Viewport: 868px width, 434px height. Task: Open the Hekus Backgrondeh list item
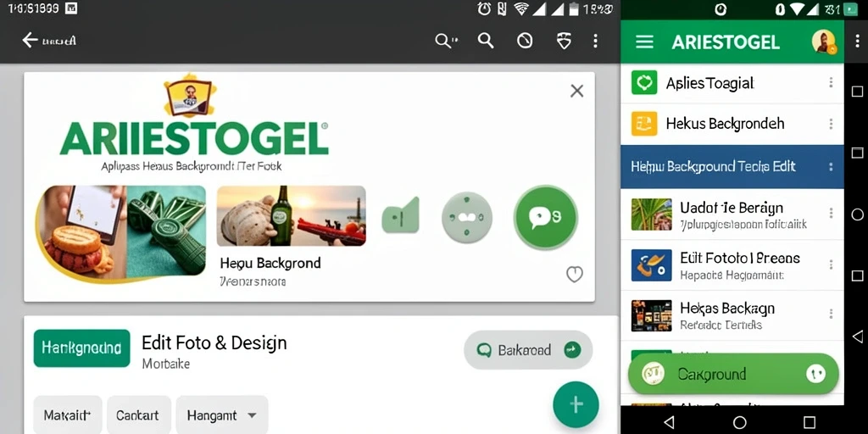click(732, 124)
